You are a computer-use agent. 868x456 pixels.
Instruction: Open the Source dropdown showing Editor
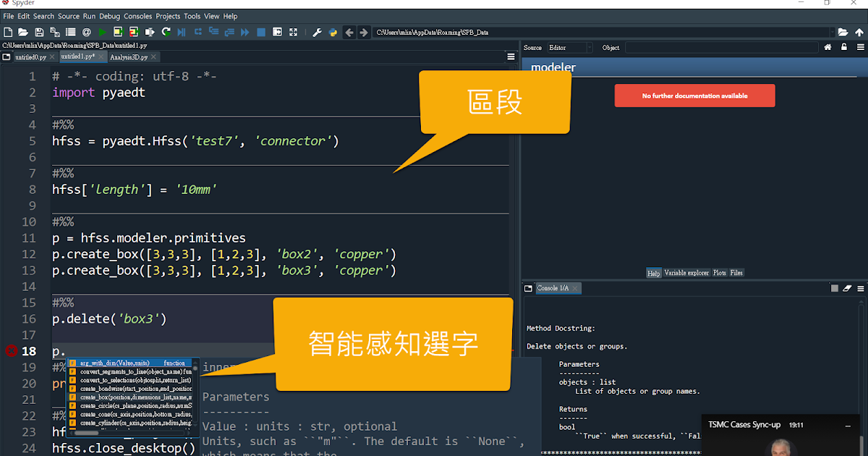(569, 47)
